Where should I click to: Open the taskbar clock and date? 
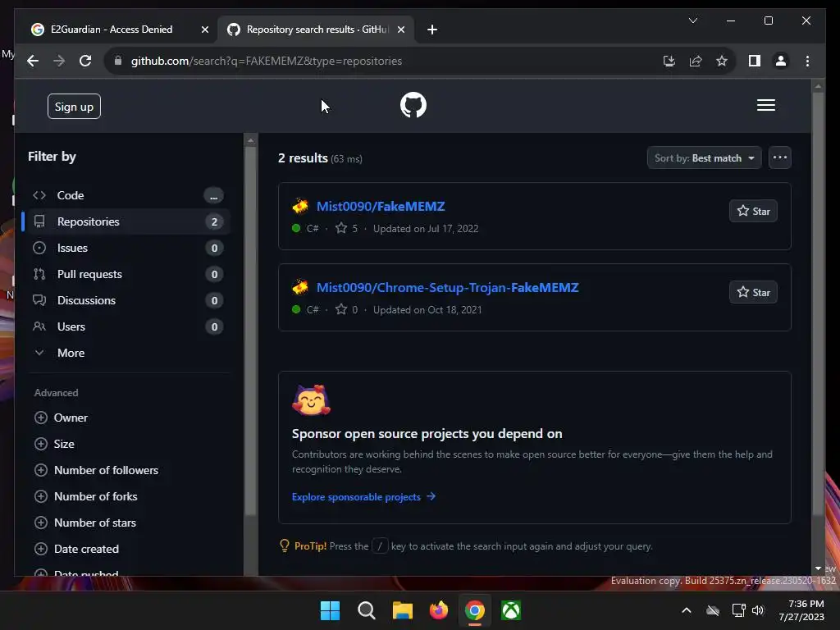click(802, 610)
